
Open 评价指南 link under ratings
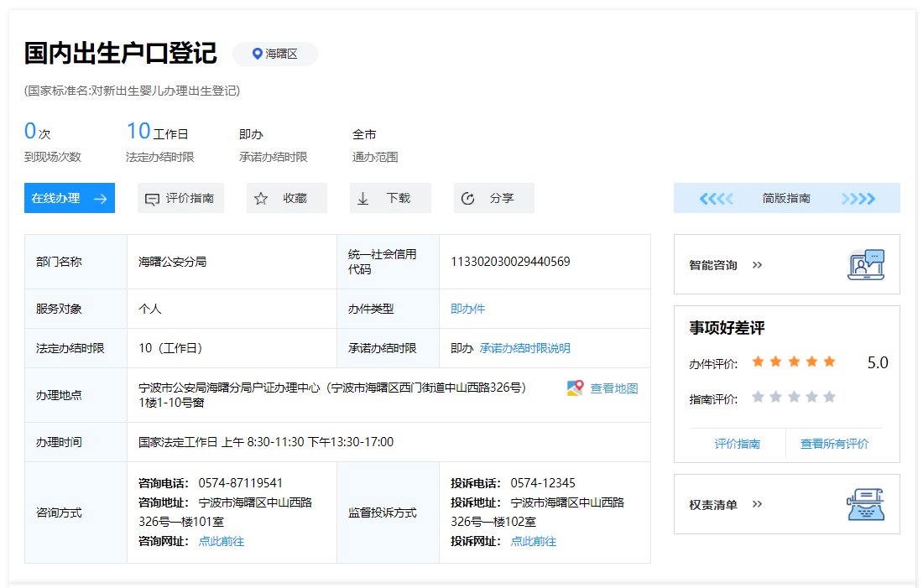pyautogui.click(x=737, y=444)
